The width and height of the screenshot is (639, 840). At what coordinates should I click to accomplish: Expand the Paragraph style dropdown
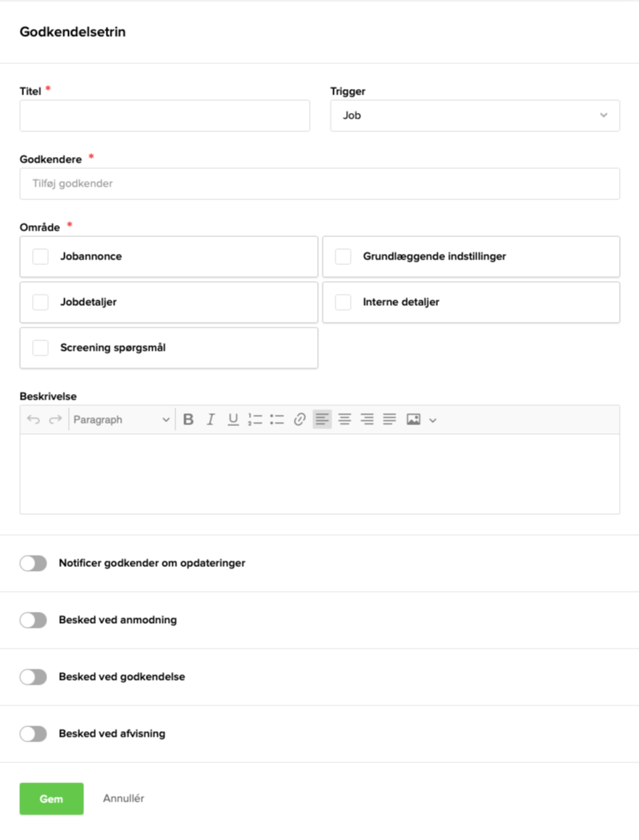point(122,420)
